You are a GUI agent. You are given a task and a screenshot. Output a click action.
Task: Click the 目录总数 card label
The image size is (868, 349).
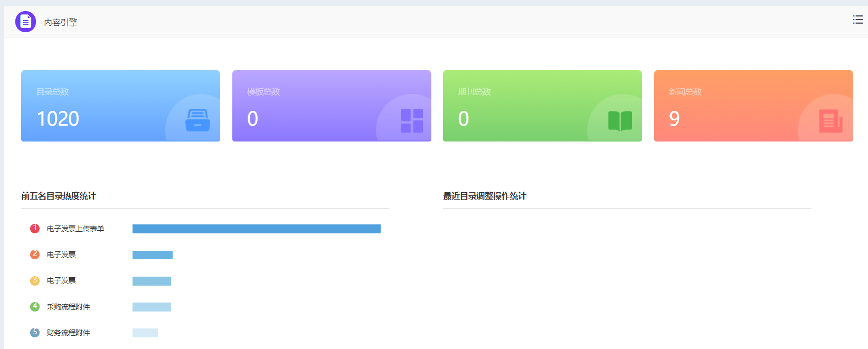pos(53,92)
